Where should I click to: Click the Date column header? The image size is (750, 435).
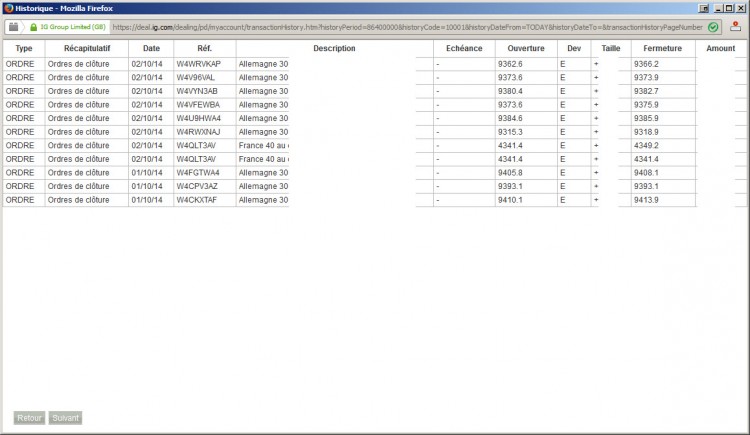(151, 48)
